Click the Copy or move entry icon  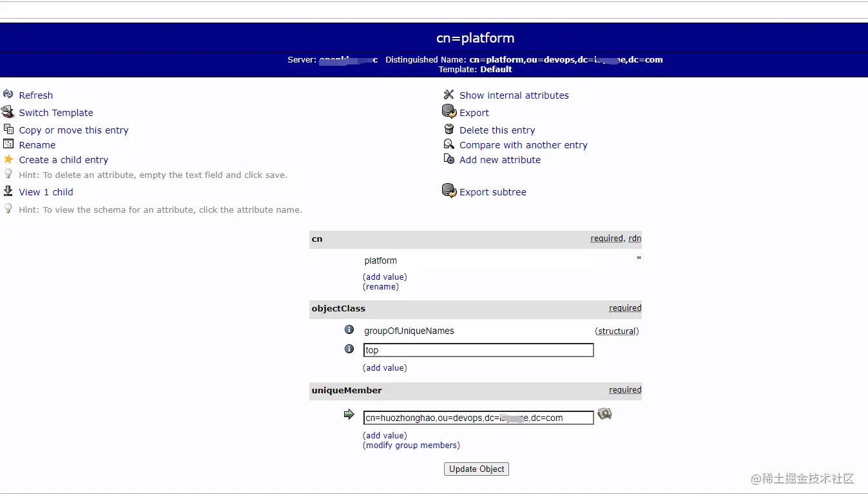[x=8, y=129]
